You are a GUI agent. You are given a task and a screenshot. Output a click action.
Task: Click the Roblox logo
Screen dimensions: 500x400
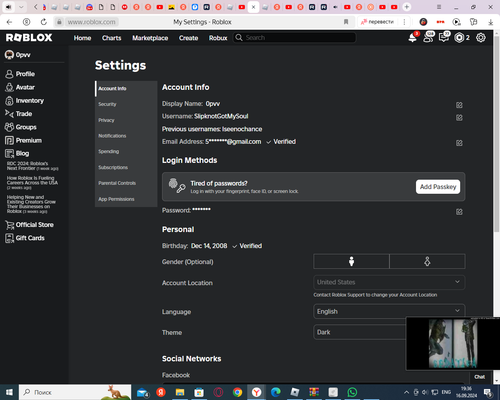point(29,38)
